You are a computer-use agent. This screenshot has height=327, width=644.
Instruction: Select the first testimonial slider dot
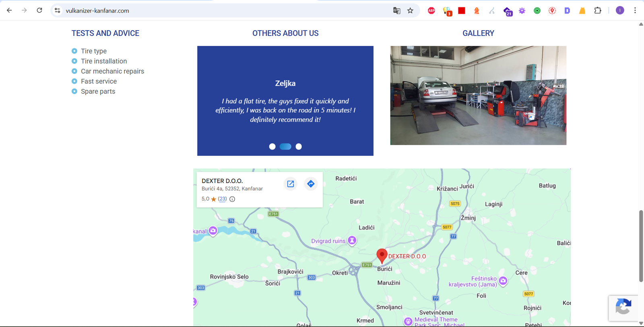[x=272, y=147]
